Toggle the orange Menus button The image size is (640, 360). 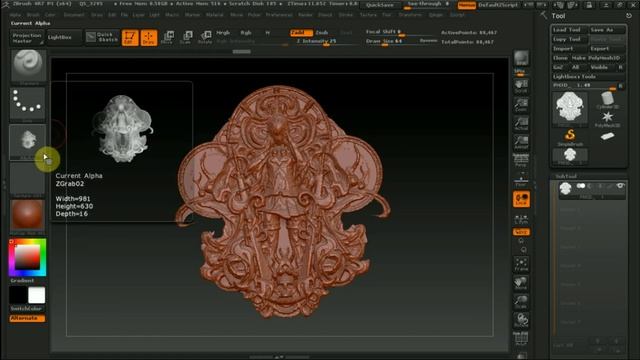pos(467,5)
